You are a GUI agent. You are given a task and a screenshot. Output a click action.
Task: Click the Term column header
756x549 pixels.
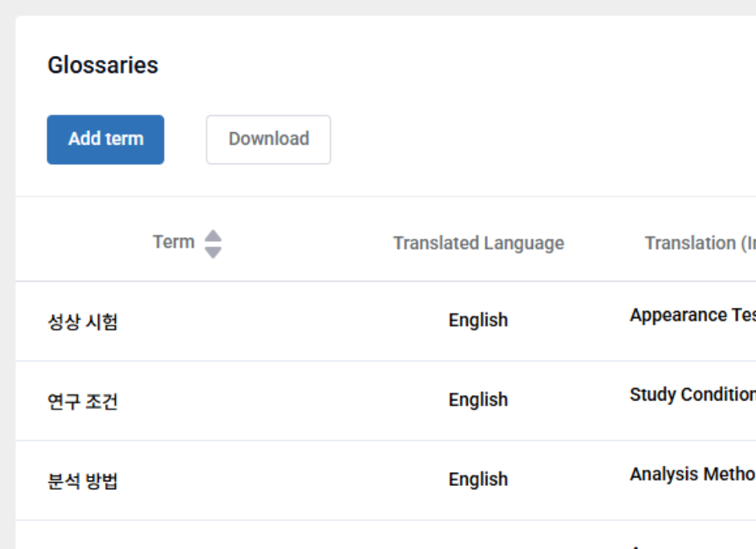click(x=173, y=243)
